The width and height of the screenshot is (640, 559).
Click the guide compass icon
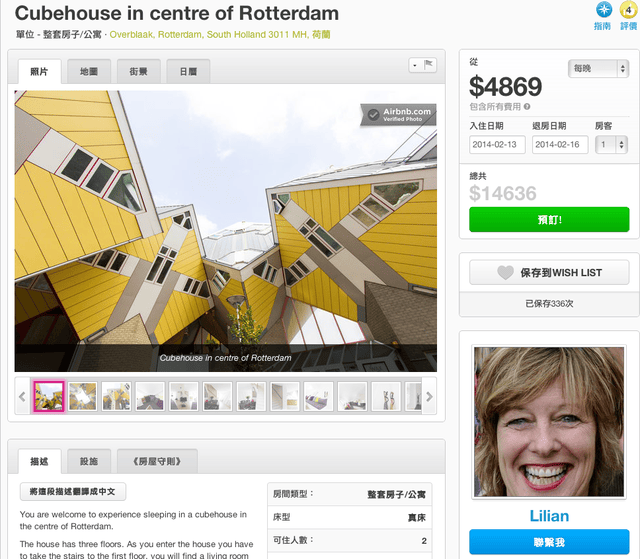(603, 9)
